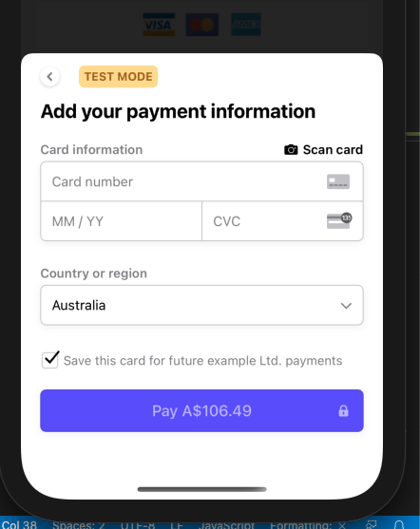Click the CVC hint card icon
This screenshot has height=529, width=420.
339,220
